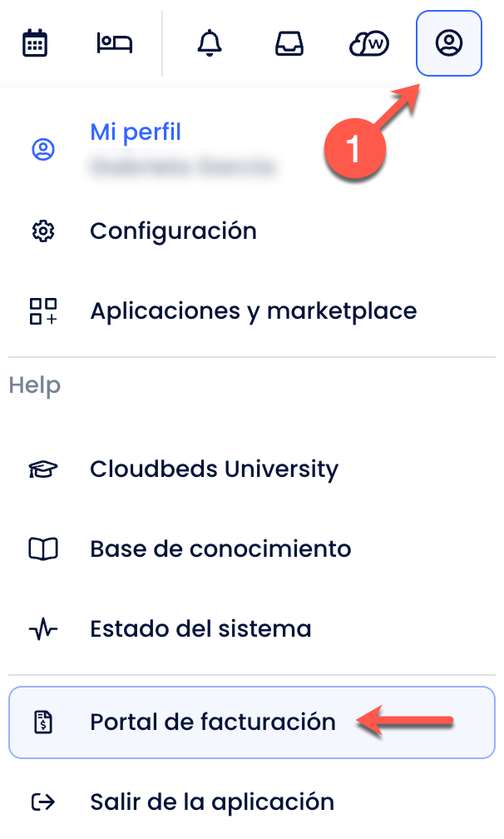Open Mi perfil
Viewport: 504px width, 839px height.
pyautogui.click(x=136, y=132)
